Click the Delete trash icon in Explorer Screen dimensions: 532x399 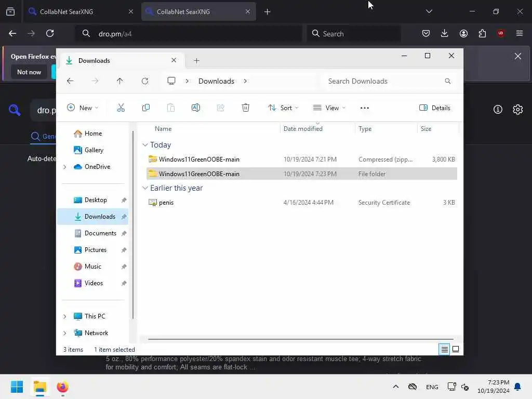pos(246,108)
